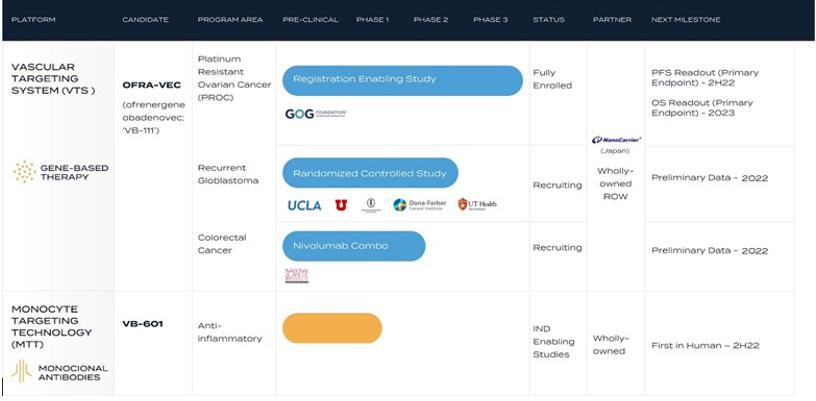This screenshot has height=401, width=816.
Task: Click the Recurrent Glioblastoma program area
Action: point(229,174)
